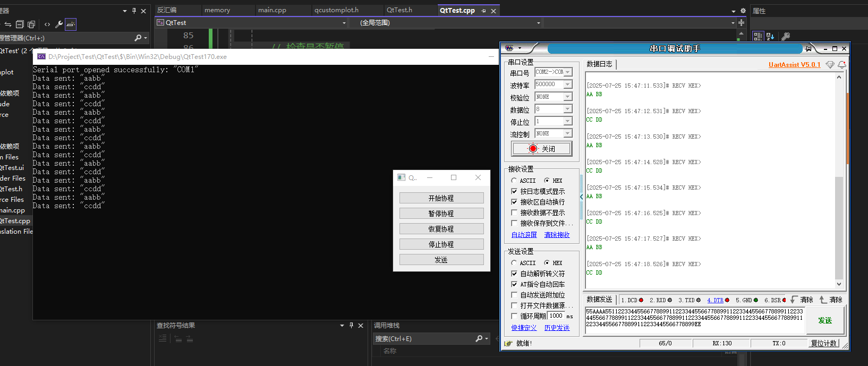Click the view code icon in Solution Explorer
Screen dimensions: 868x366
click(47, 24)
